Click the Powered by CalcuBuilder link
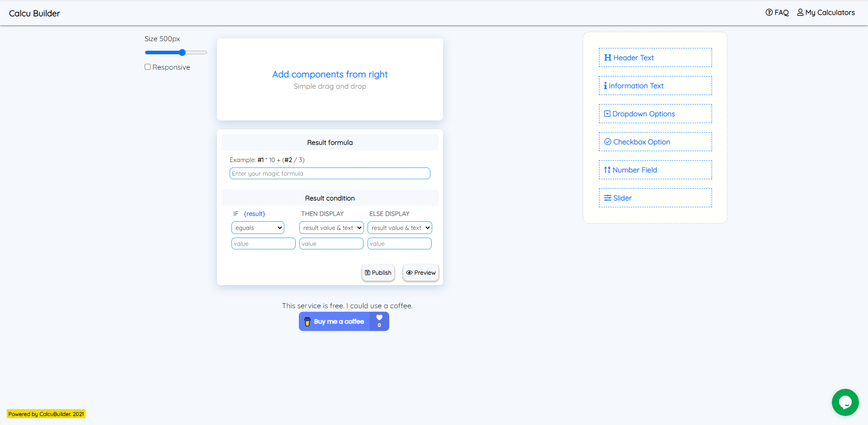868x425 pixels. [x=45, y=414]
